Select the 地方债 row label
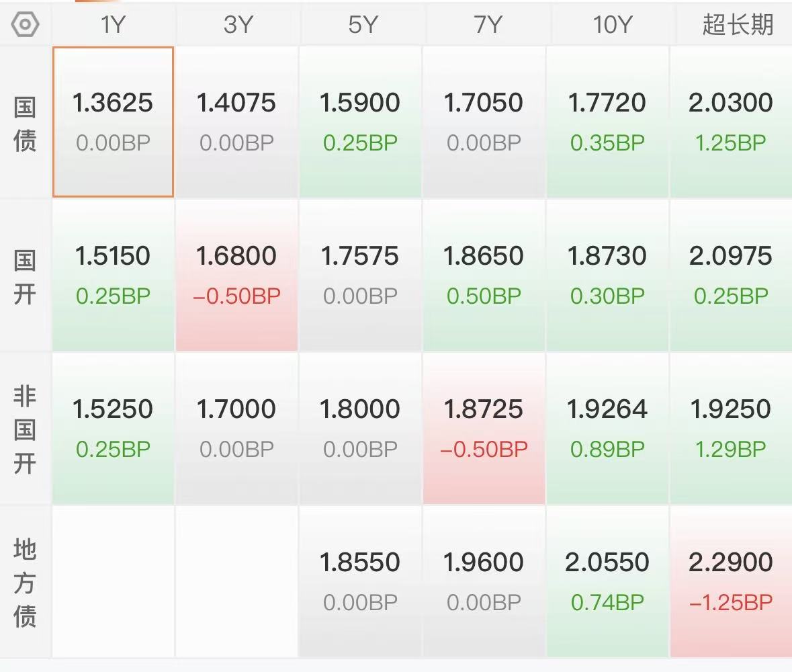The height and width of the screenshot is (672, 792). coord(25,582)
